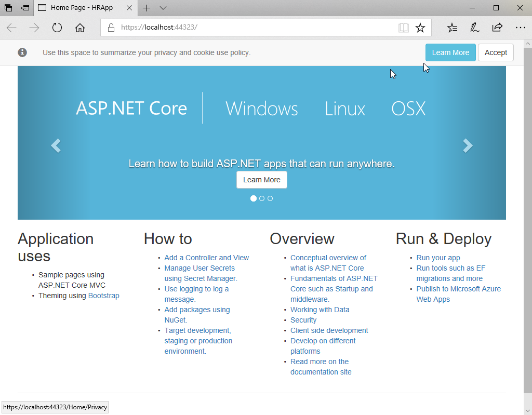
Task: Open Use logging to log a message
Action: pyautogui.click(x=196, y=294)
